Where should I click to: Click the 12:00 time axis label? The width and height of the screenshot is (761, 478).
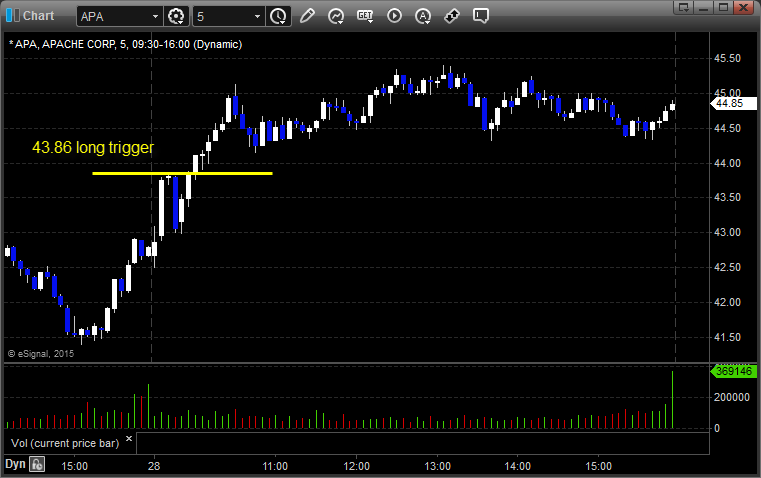(356, 466)
